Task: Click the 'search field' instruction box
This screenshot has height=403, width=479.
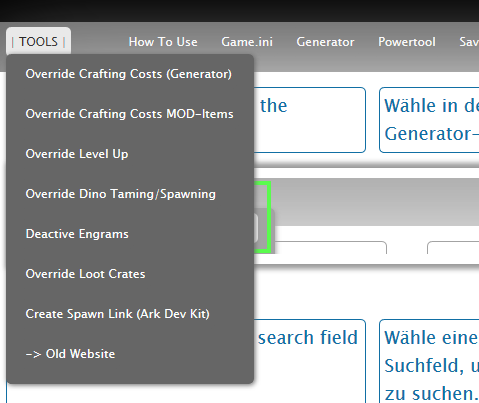Action: coord(310,361)
